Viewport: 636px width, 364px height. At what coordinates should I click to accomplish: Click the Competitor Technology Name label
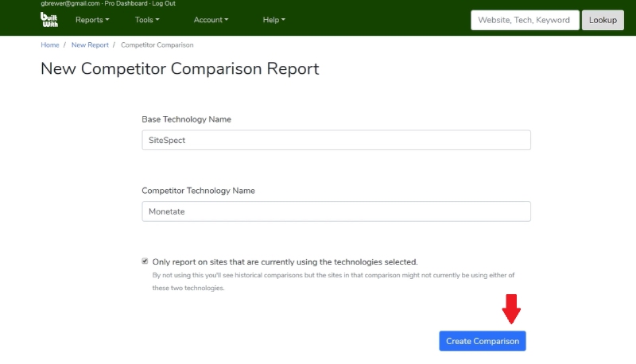coord(198,191)
